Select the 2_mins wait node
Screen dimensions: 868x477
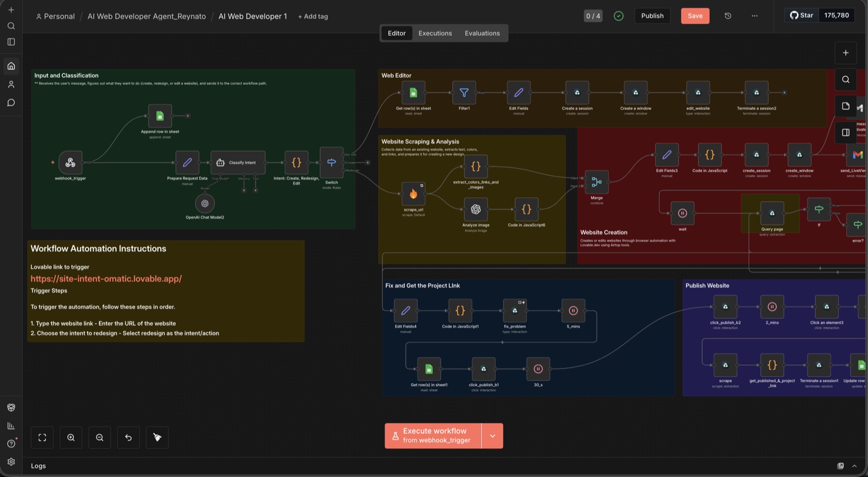[x=772, y=307]
